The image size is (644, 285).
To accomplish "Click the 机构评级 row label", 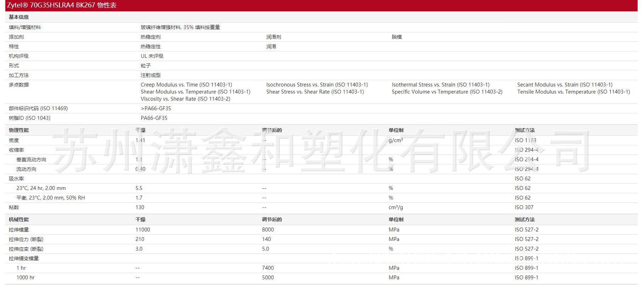I will point(19,56).
